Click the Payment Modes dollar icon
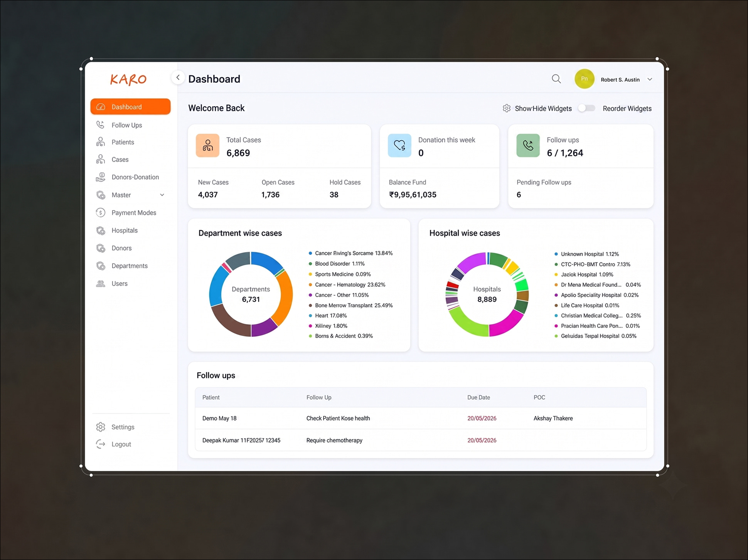748x560 pixels. tap(100, 212)
